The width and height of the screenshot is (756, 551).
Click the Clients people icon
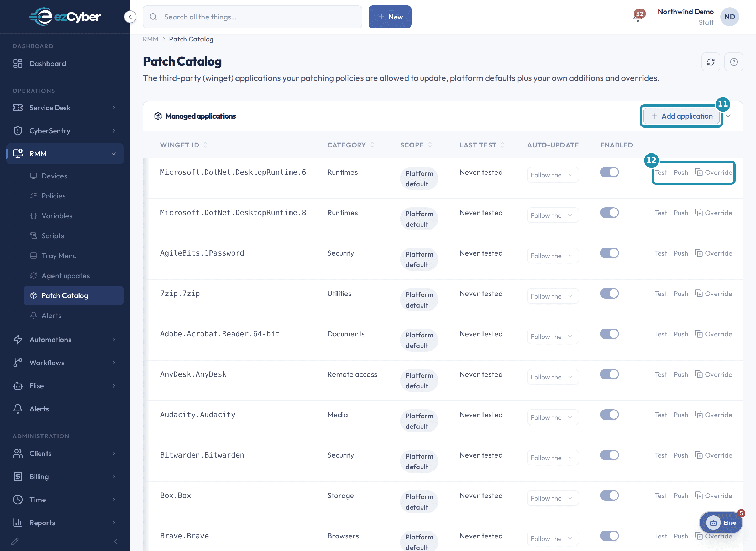[x=18, y=453]
